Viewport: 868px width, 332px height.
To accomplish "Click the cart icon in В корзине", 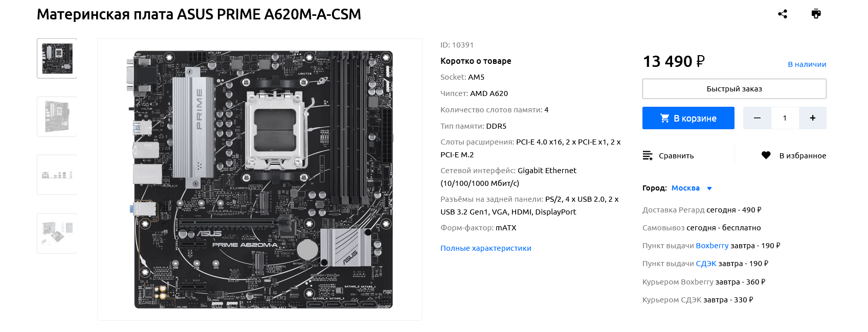I will pos(665,118).
